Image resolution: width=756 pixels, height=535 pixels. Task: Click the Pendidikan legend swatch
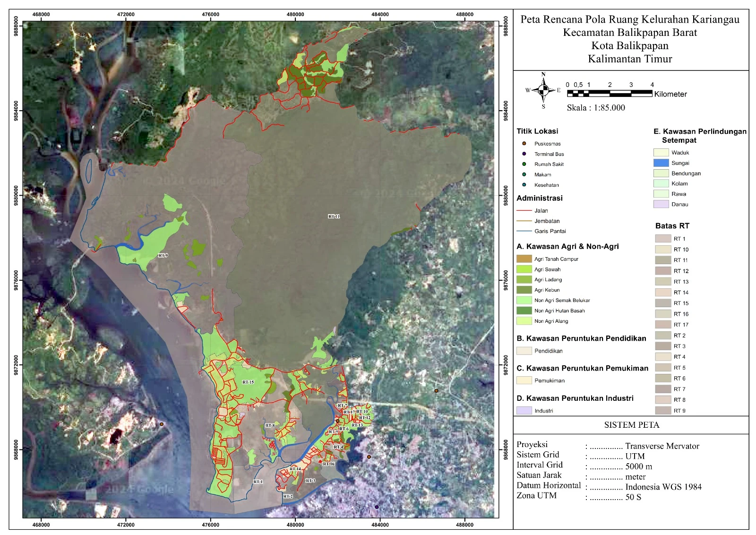click(524, 351)
